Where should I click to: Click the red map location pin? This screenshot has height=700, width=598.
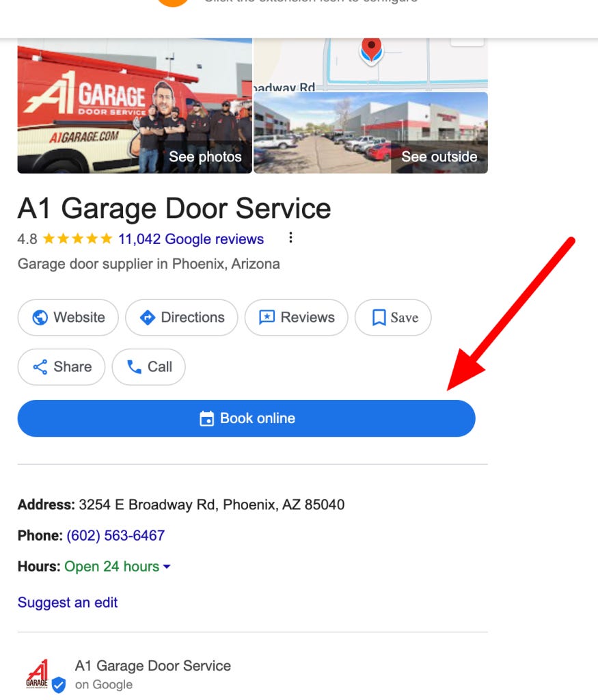point(371,51)
